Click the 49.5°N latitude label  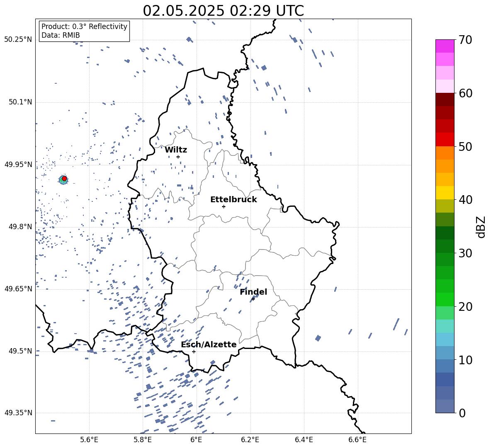click(20, 351)
